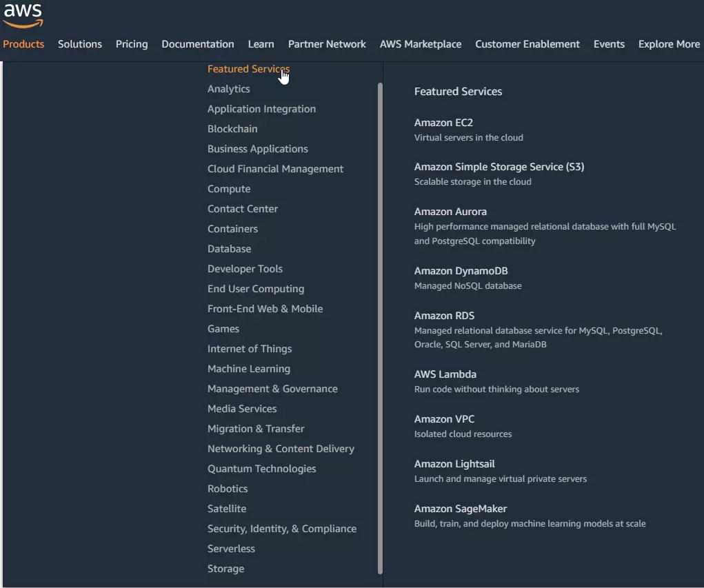The image size is (704, 588).
Task: Open the Learn menu
Action: coord(261,44)
